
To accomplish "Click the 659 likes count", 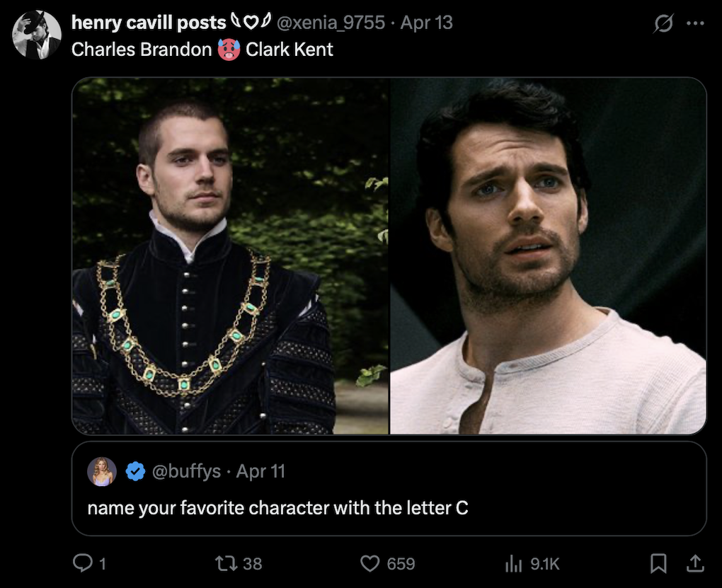I will point(401,563).
